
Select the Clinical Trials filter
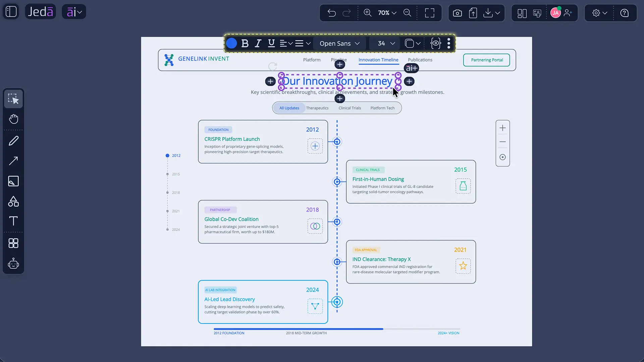pyautogui.click(x=350, y=108)
